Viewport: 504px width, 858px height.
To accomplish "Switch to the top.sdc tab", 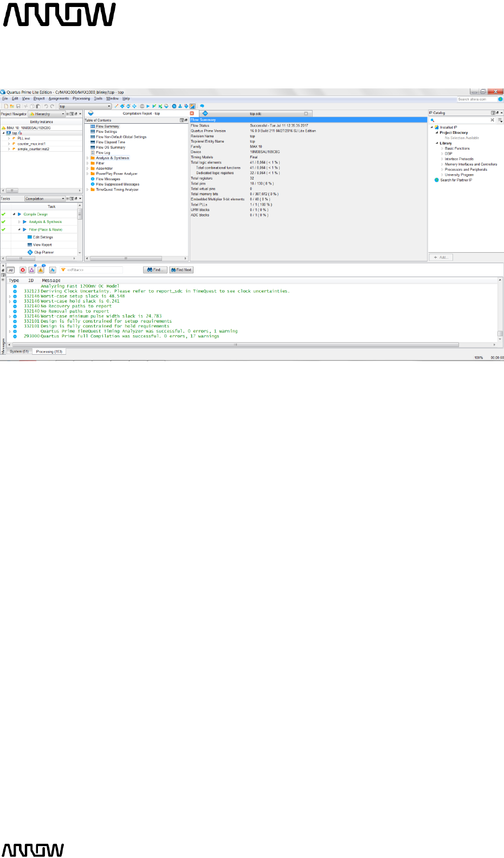I will click(255, 114).
